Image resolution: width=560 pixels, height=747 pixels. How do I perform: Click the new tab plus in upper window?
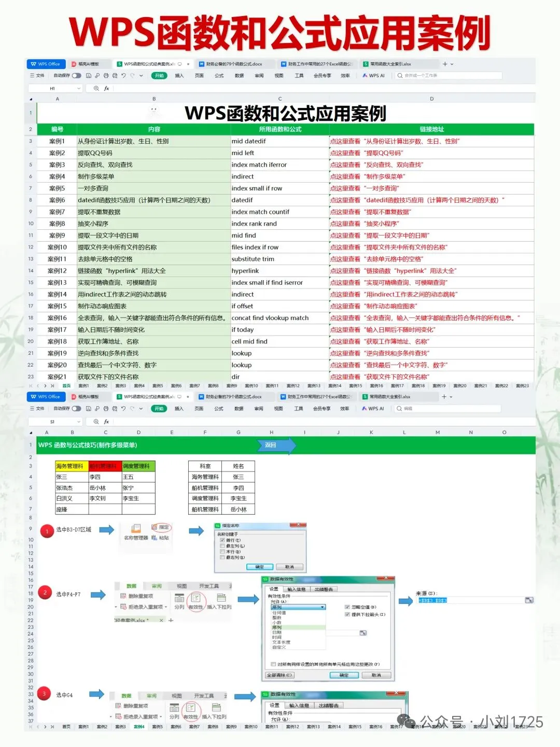pos(445,64)
